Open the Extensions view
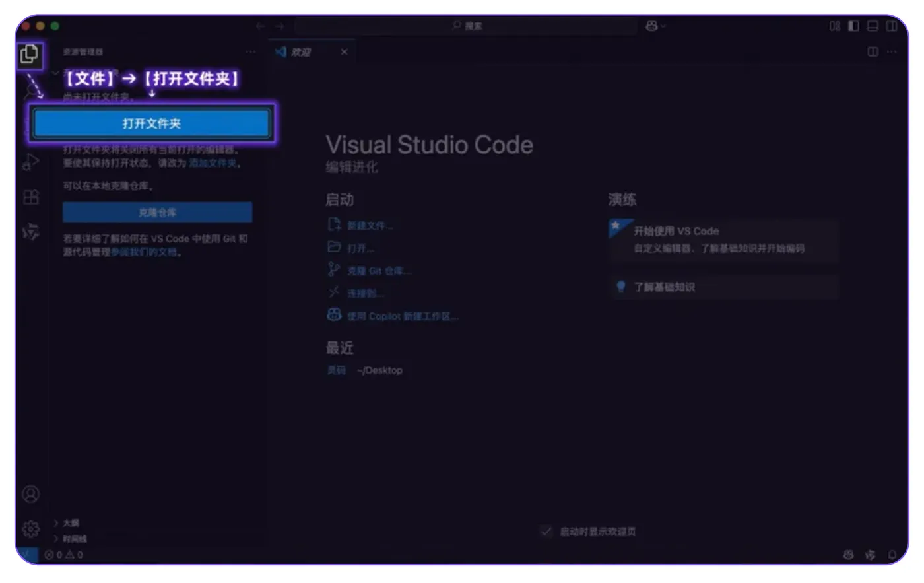The image size is (924, 583). 31,197
